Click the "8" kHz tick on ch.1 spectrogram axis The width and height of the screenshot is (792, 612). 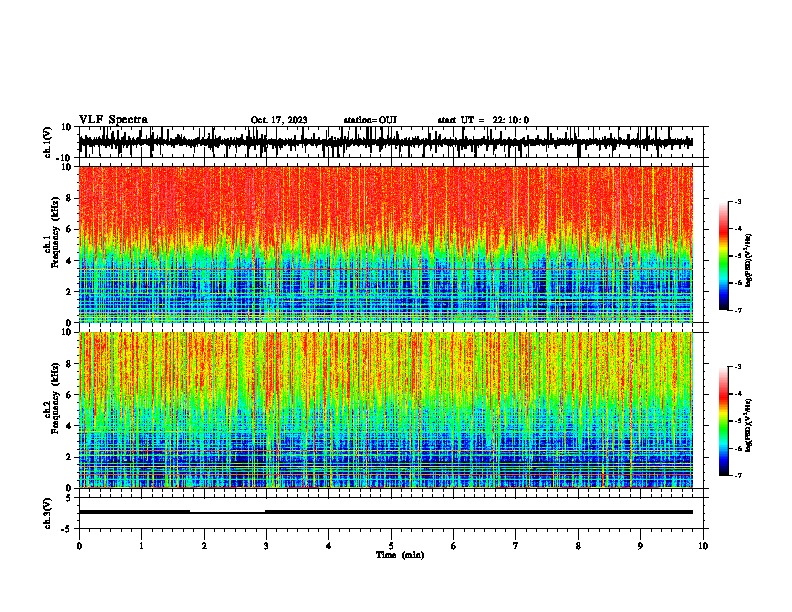[70, 198]
